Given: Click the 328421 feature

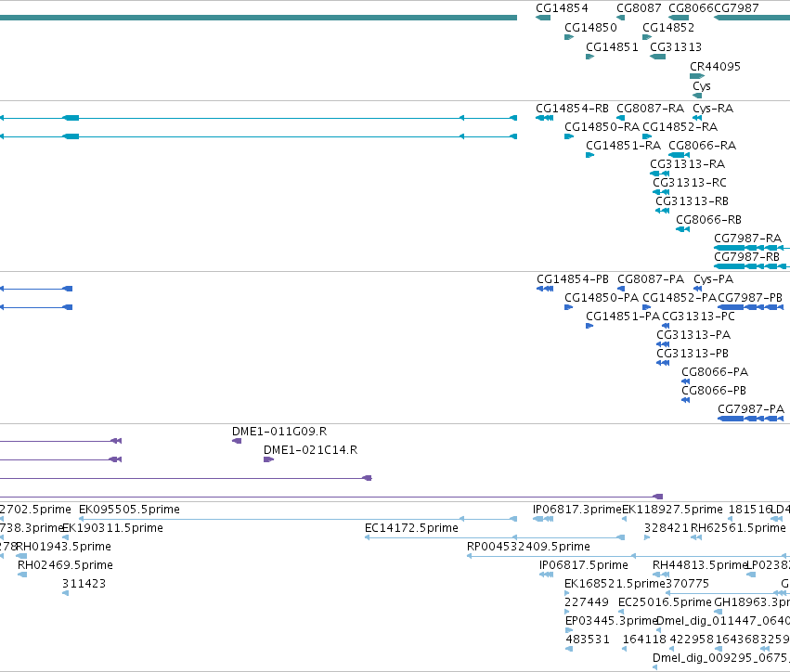Looking at the screenshot, I should [x=666, y=528].
